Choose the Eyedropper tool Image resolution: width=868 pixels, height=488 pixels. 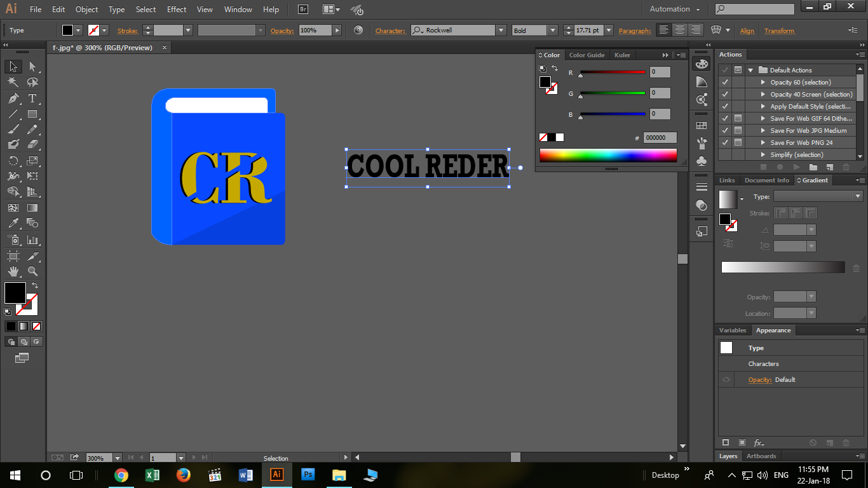coord(13,223)
